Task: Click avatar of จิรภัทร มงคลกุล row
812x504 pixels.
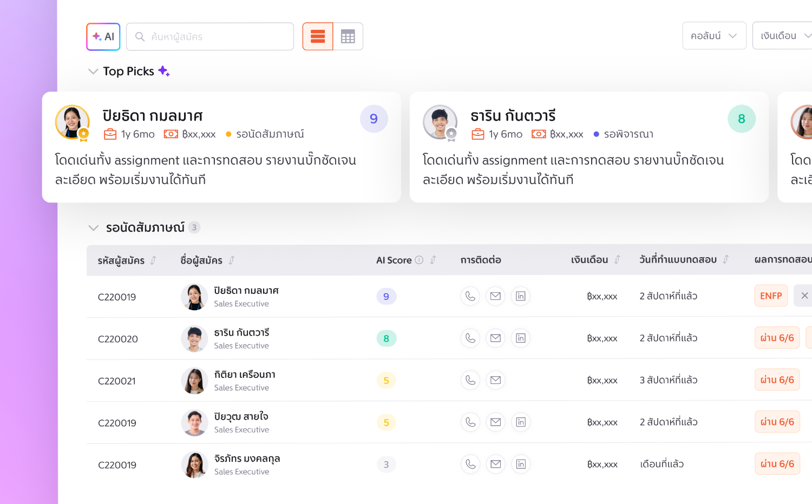Action: tap(194, 464)
